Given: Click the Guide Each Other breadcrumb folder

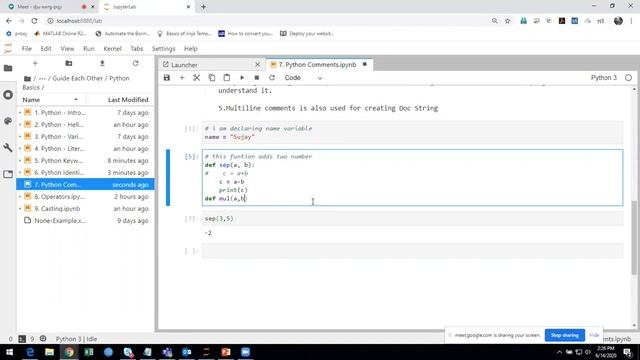Looking at the screenshot, I should pos(77,78).
